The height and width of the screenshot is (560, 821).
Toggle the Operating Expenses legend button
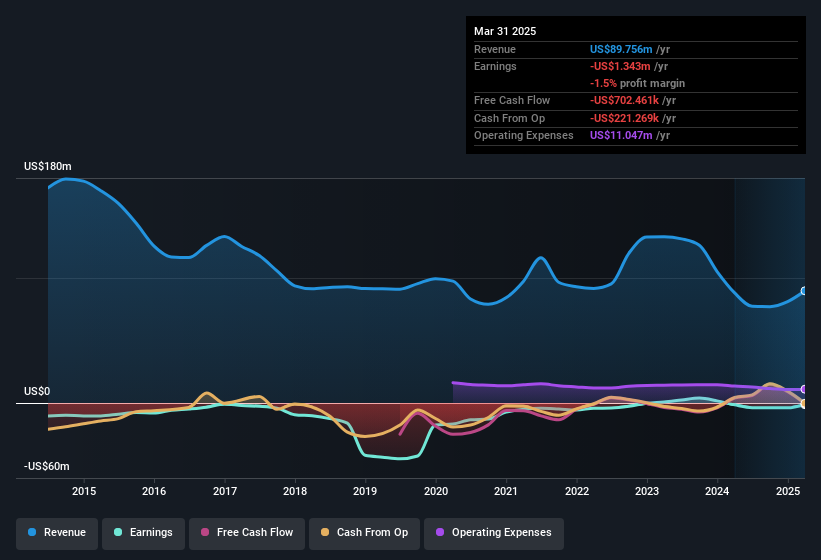point(494,533)
